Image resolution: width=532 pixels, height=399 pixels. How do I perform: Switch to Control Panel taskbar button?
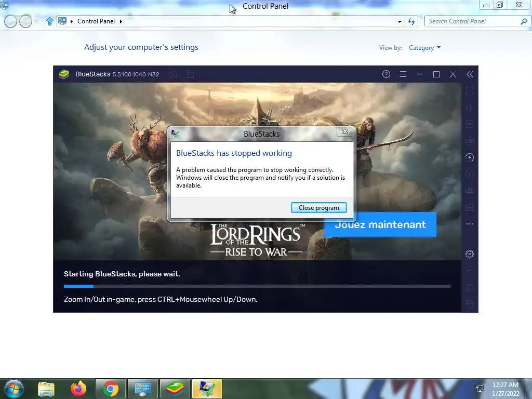142,389
